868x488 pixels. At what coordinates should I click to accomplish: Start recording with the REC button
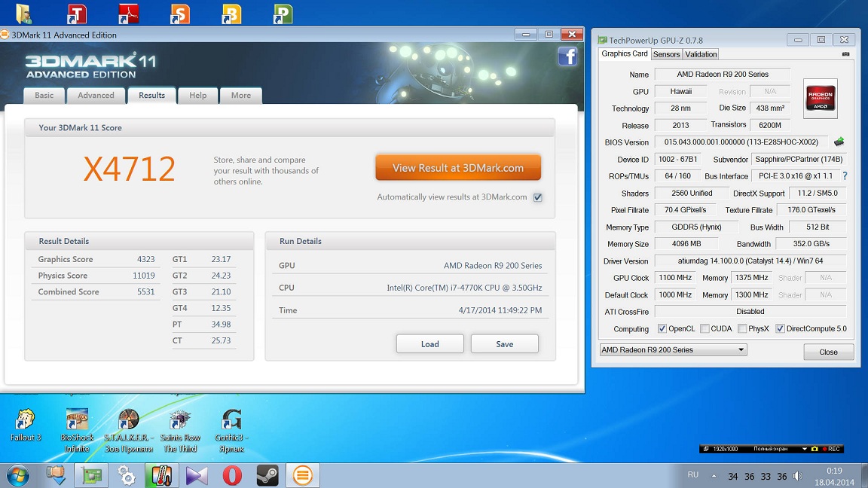pyautogui.click(x=832, y=449)
